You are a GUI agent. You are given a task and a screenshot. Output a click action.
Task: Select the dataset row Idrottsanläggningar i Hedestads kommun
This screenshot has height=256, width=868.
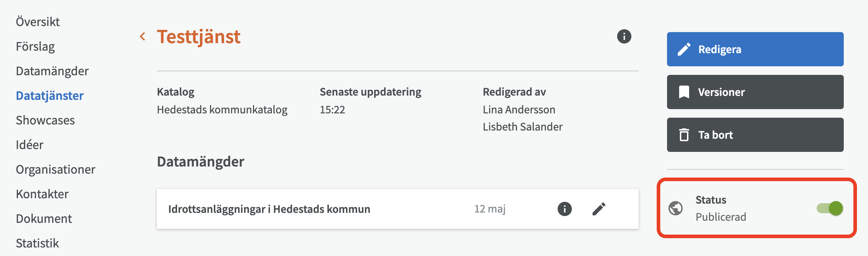point(269,209)
